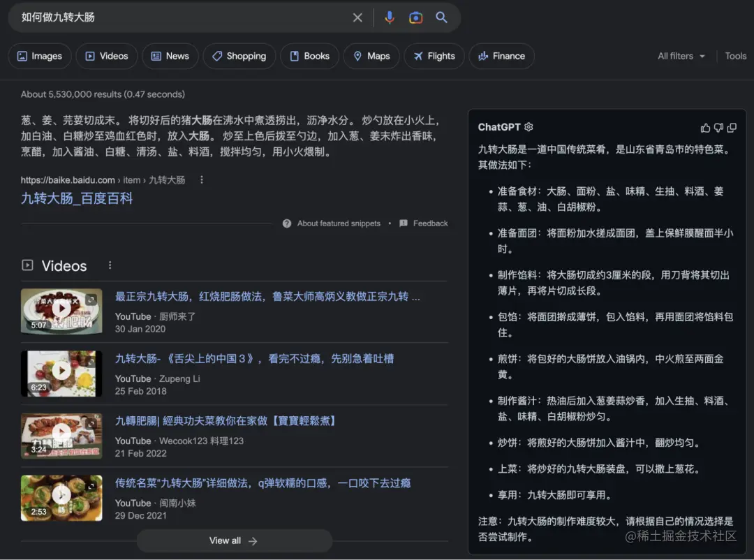
Task: Click View all videos button
Action: [234, 540]
